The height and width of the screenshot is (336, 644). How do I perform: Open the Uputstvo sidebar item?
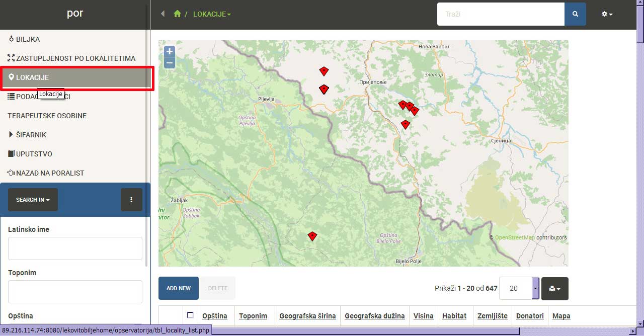pos(34,154)
